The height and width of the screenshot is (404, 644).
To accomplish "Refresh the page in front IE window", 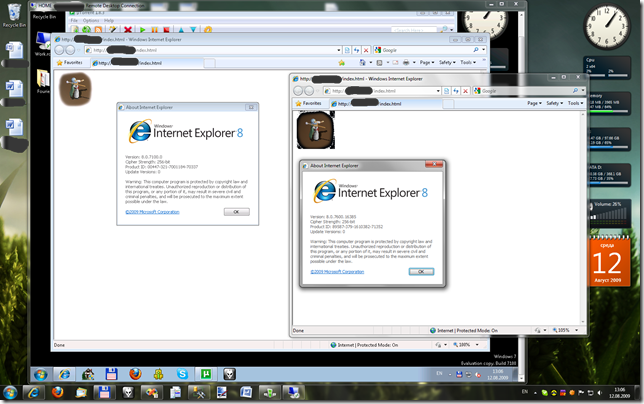I will (456, 91).
